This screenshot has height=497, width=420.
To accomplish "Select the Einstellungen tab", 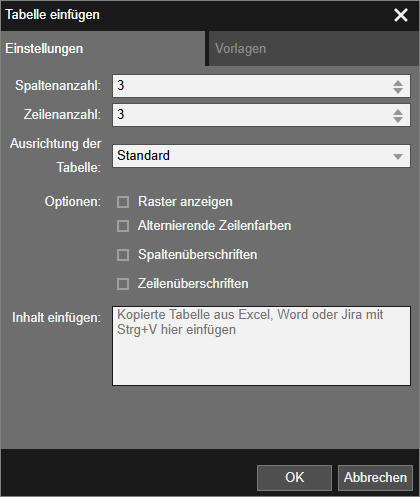I will [x=103, y=49].
